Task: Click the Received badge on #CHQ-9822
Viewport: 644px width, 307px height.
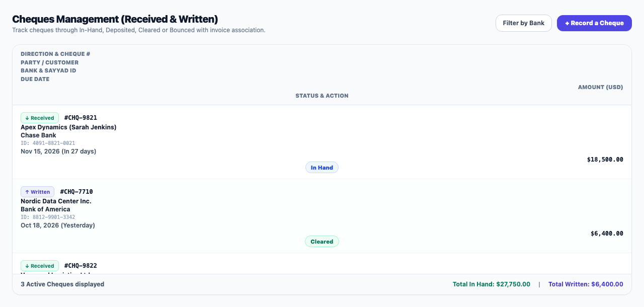Action: [x=40, y=266]
